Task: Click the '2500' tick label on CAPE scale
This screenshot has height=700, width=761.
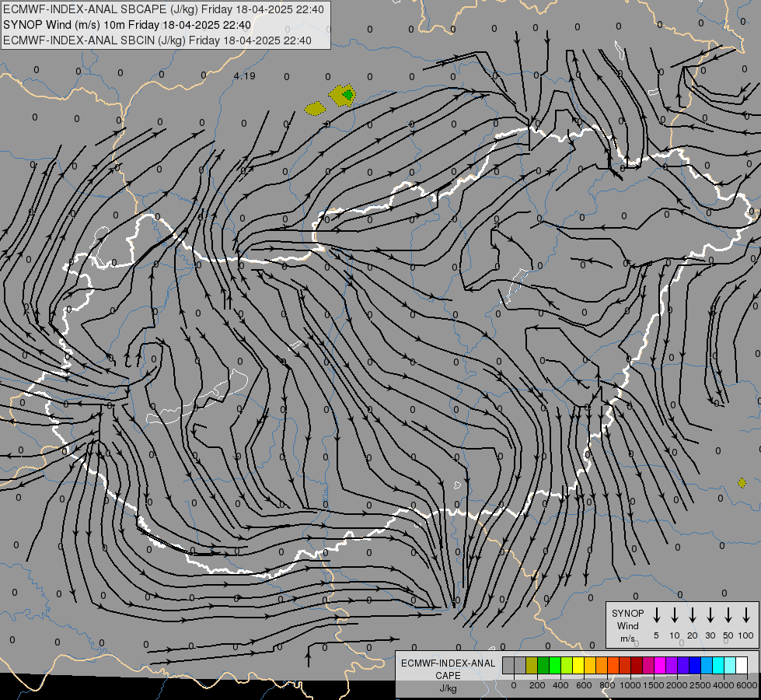Action: point(700,685)
